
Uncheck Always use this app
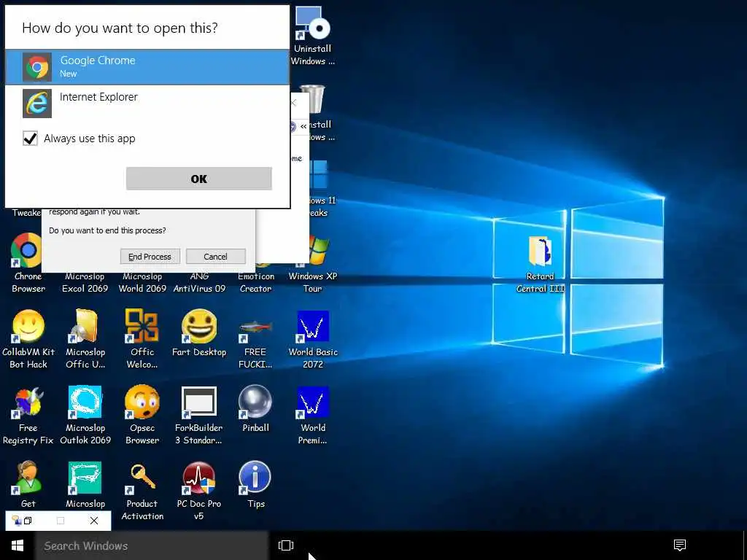pos(30,139)
